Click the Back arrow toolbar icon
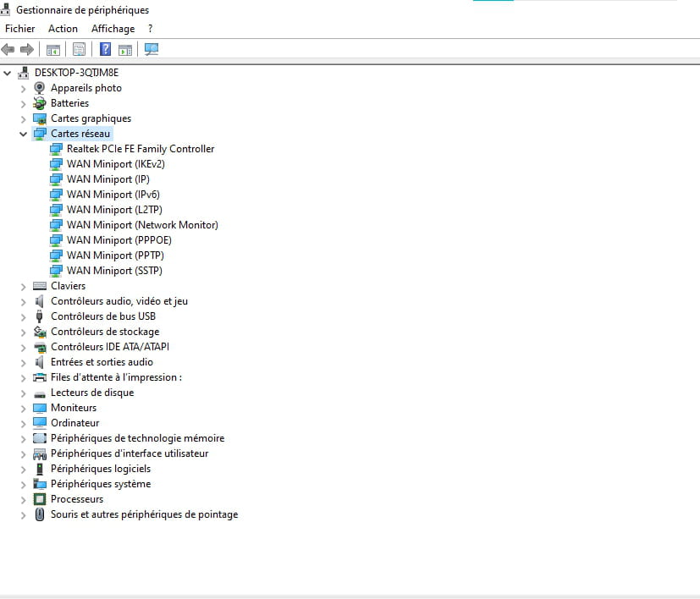Screen dimensions: 700x599 (x=8, y=49)
